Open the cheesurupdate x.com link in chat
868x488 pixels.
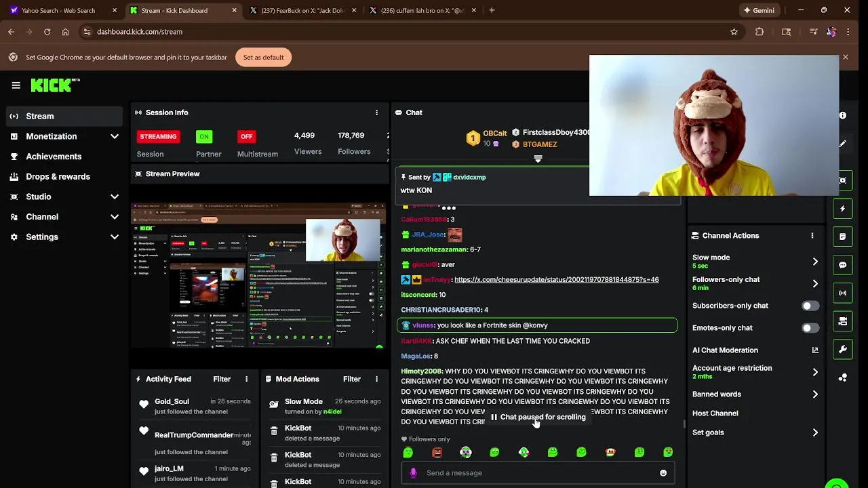coord(556,279)
